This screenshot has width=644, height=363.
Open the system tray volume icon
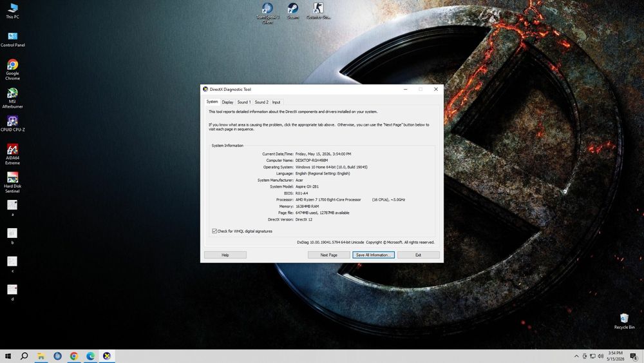pyautogui.click(x=600, y=356)
